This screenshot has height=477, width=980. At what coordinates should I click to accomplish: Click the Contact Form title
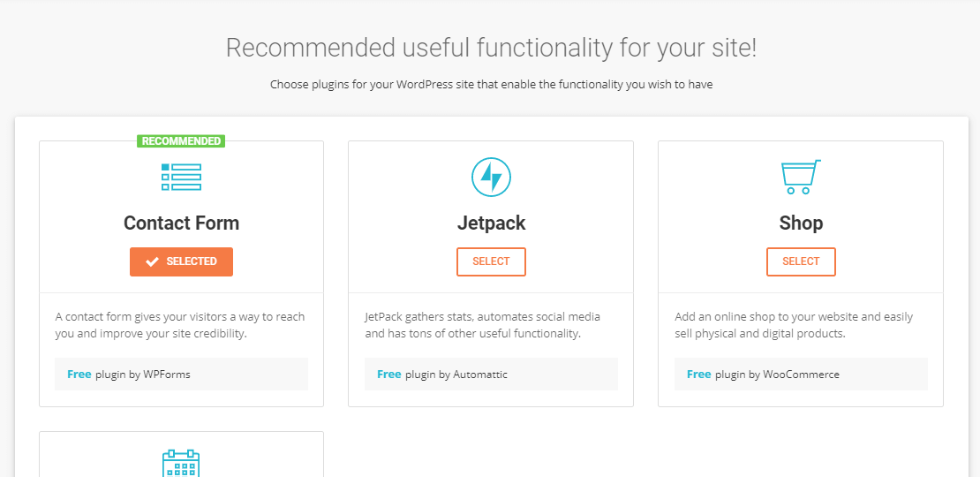click(x=181, y=223)
